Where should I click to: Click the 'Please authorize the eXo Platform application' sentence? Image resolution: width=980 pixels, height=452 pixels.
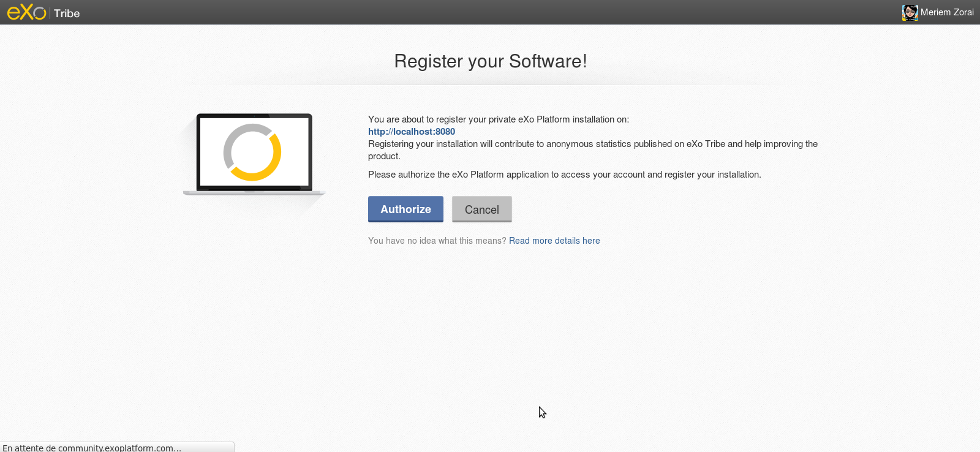coord(565,175)
